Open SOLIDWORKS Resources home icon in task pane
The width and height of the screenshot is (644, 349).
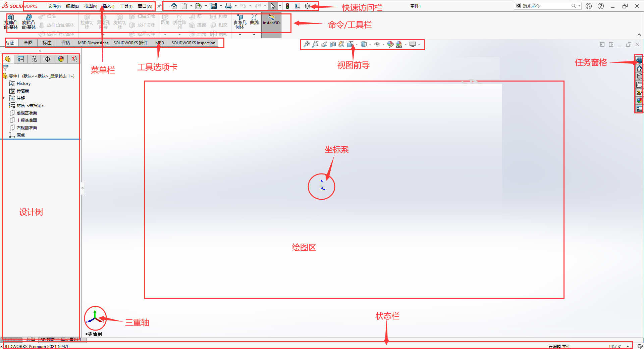[x=639, y=68]
